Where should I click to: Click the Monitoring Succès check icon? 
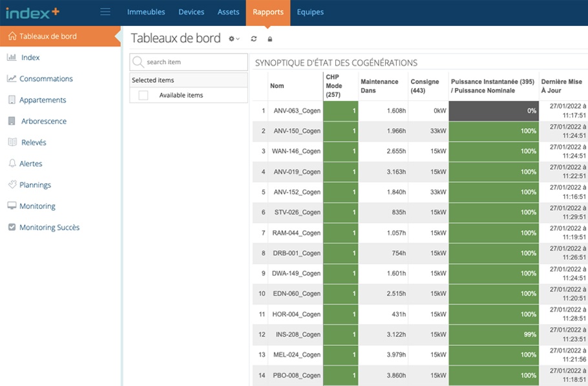pyautogui.click(x=12, y=228)
